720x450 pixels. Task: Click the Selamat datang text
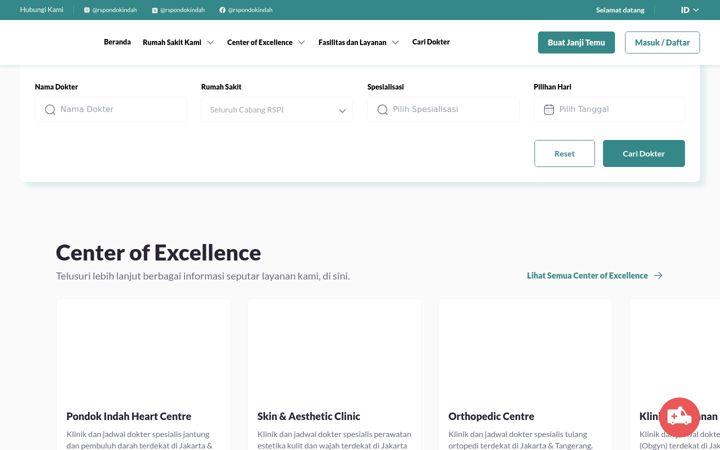620,10
